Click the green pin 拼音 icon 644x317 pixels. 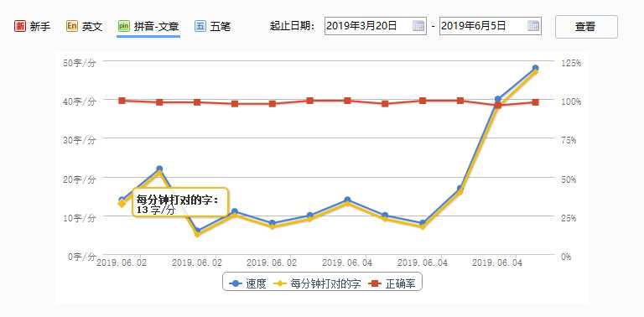123,27
